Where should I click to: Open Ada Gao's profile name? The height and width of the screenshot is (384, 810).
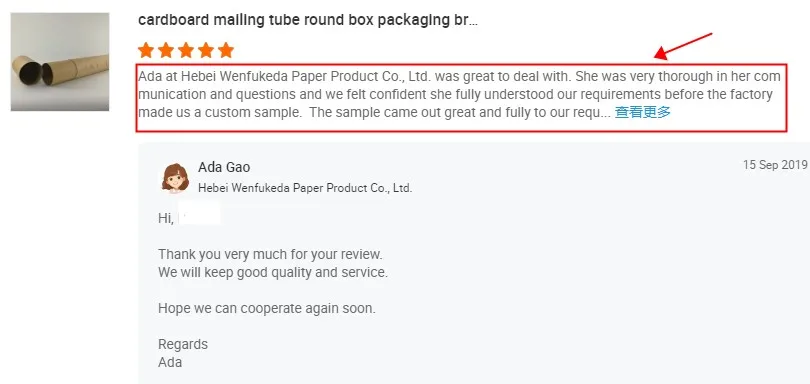[x=224, y=167]
